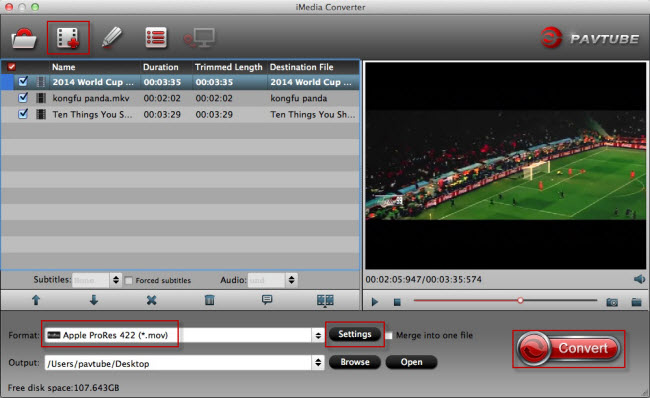The height and width of the screenshot is (398, 650).
Task: Uncheck the kongfu panda.mkv checkbox
Action: pos(23,98)
